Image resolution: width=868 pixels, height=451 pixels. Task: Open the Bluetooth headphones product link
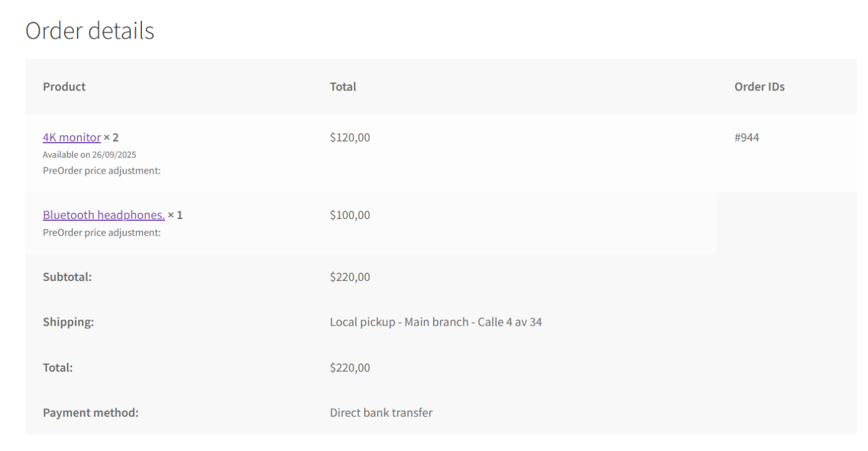104,215
